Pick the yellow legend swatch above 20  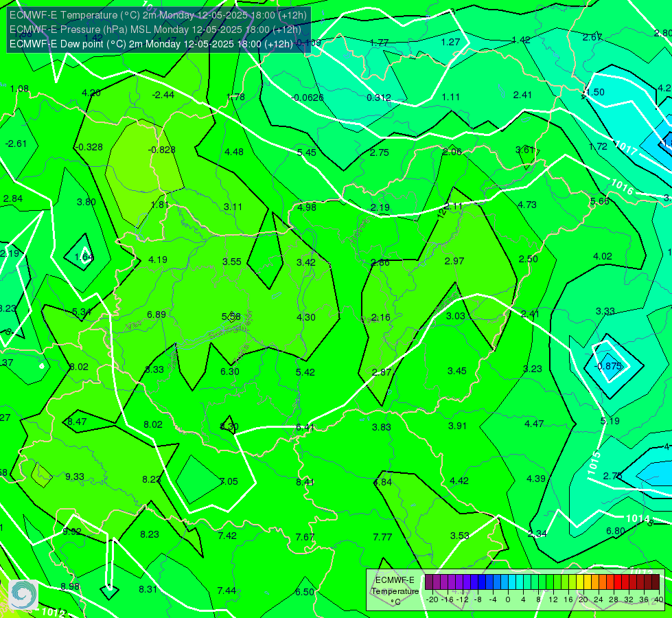click(x=580, y=582)
